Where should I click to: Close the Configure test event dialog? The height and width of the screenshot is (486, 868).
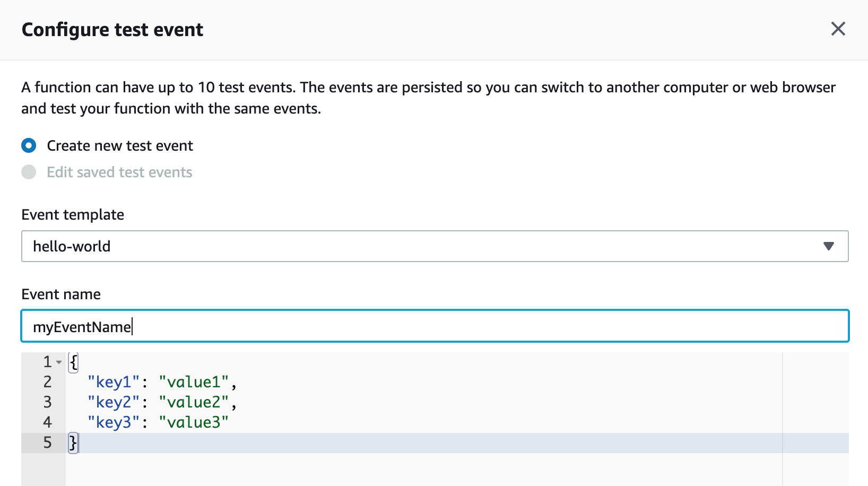pos(838,29)
